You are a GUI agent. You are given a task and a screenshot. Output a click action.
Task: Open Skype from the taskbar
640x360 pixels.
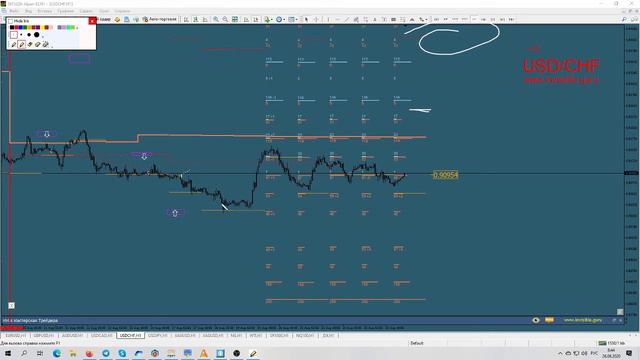pos(122,353)
